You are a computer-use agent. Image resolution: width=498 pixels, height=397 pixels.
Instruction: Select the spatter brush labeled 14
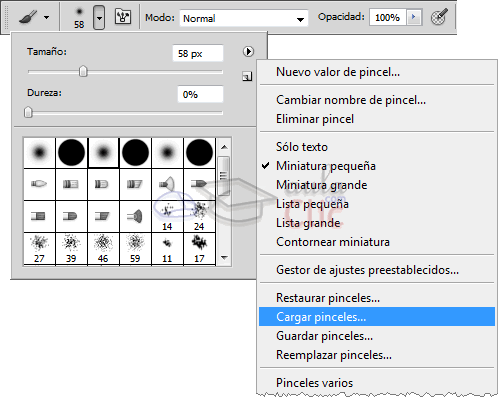click(167, 216)
